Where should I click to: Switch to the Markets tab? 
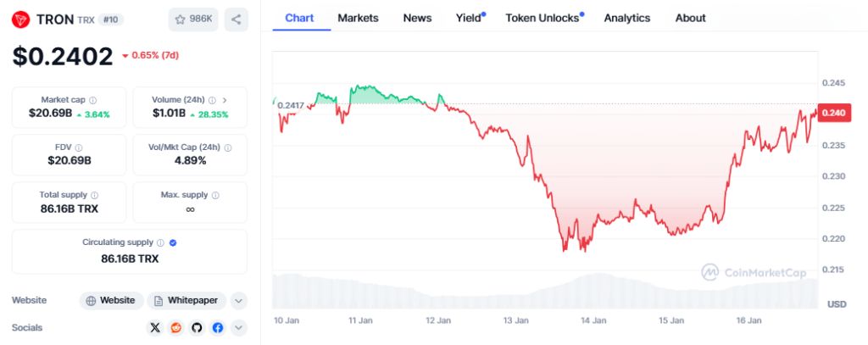tap(358, 18)
